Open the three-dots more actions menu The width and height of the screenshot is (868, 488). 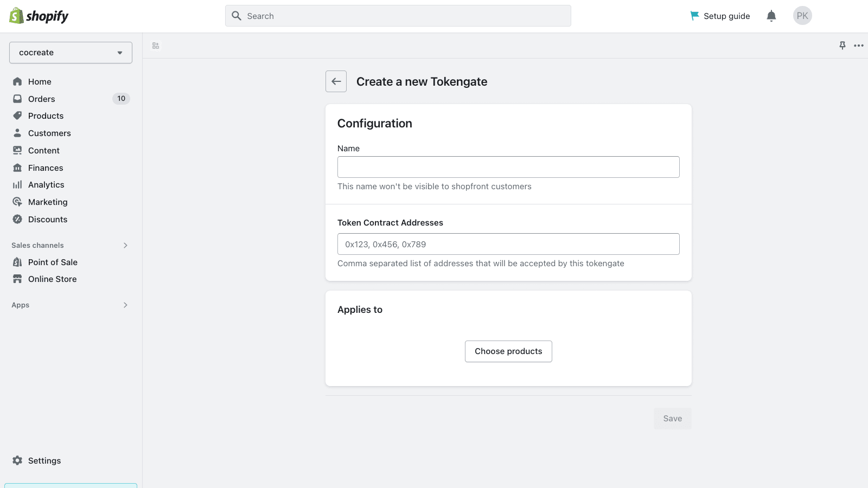pos(858,46)
